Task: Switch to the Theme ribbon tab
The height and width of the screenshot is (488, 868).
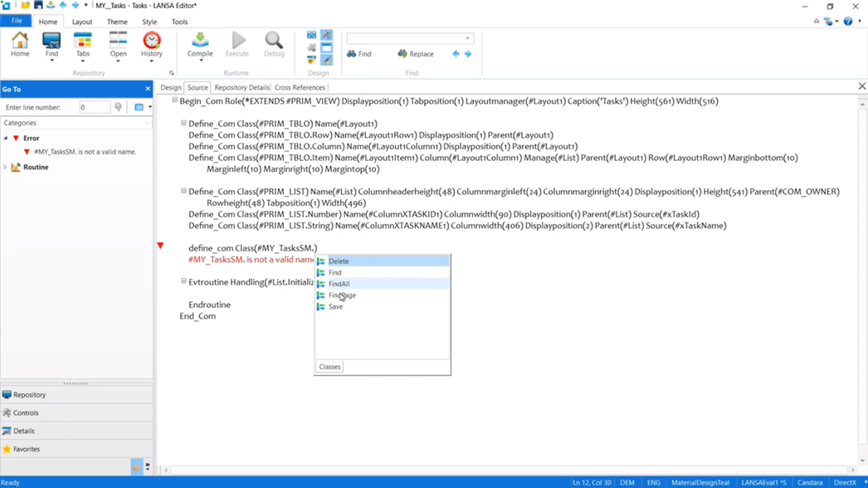Action: [x=117, y=22]
